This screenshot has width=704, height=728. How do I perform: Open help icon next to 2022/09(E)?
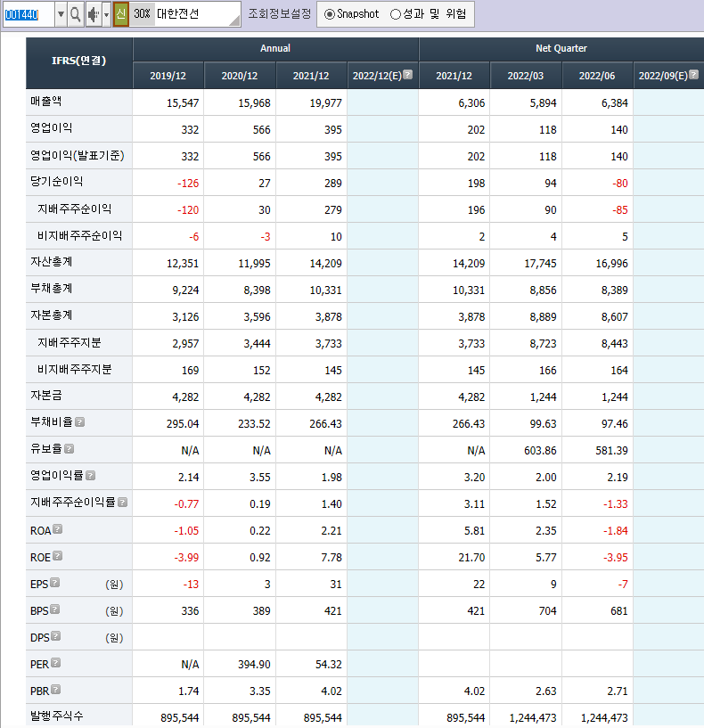pos(694,74)
